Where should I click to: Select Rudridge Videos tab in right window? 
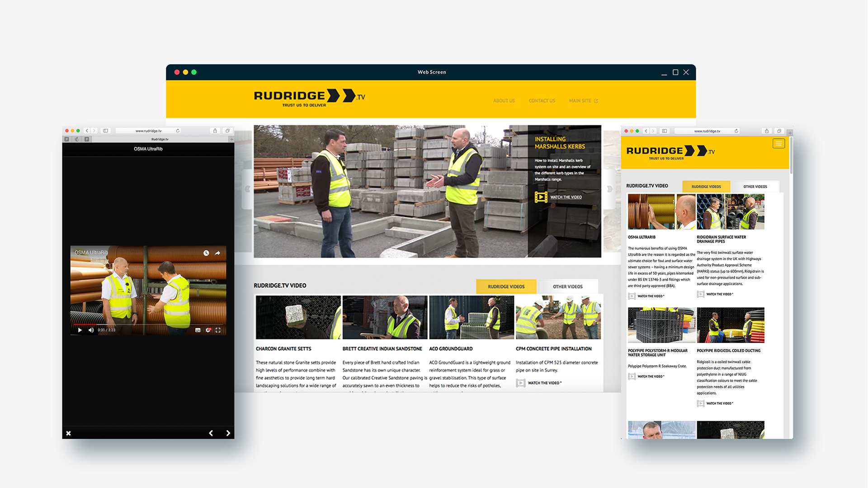tap(706, 187)
